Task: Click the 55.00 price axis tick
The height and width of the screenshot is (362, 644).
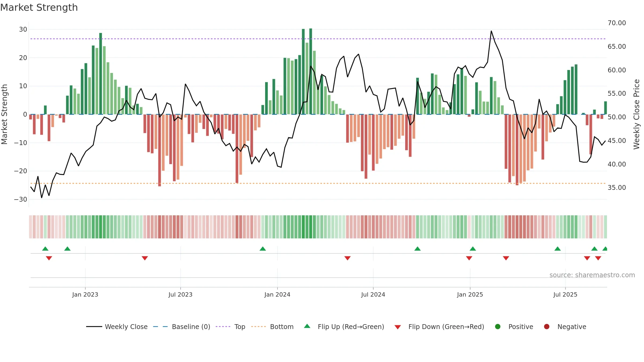Action: (x=617, y=94)
